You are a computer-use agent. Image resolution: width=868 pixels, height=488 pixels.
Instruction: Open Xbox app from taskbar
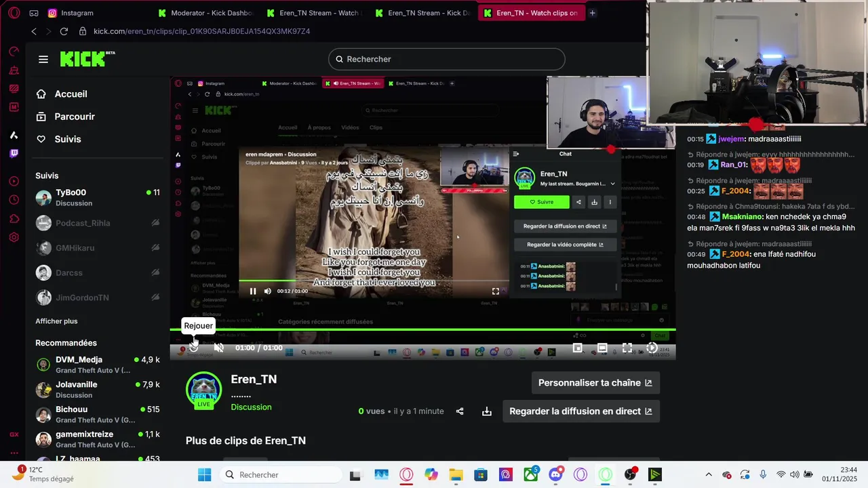(x=530, y=474)
